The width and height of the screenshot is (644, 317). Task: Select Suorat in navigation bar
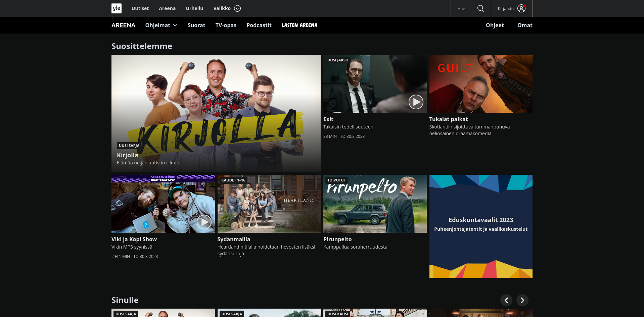(196, 25)
